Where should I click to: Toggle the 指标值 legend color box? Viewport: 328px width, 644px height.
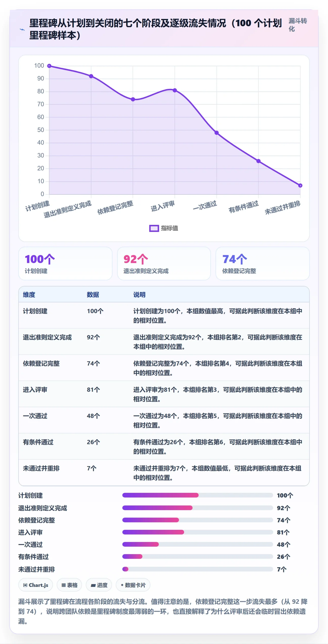[x=154, y=228]
